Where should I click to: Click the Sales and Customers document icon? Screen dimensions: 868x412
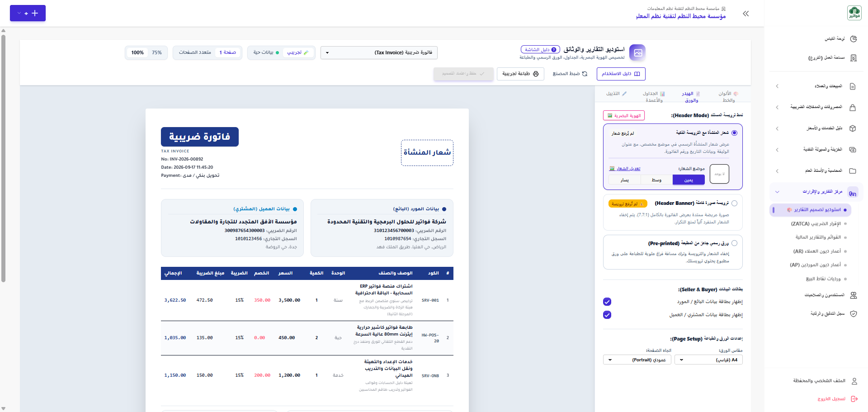coord(853,86)
